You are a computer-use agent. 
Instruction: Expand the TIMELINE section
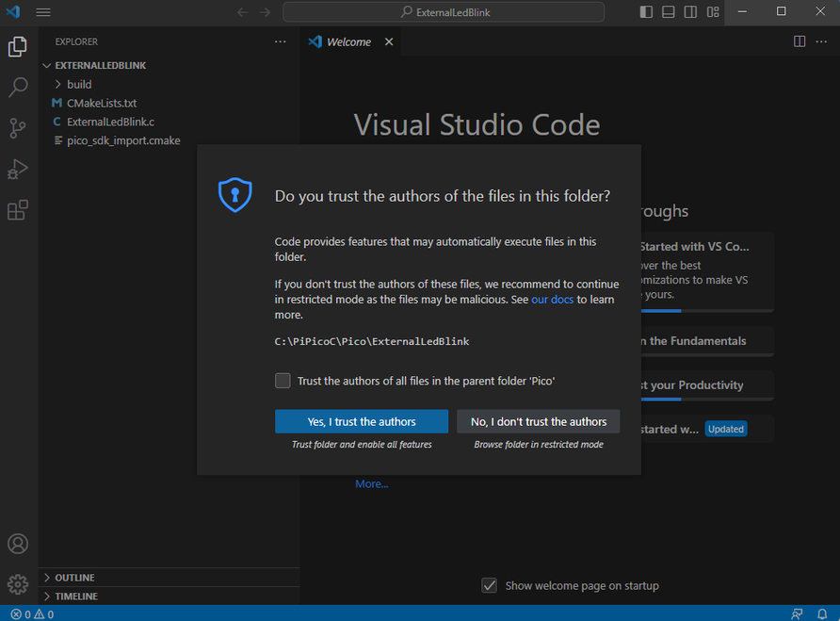click(169, 596)
